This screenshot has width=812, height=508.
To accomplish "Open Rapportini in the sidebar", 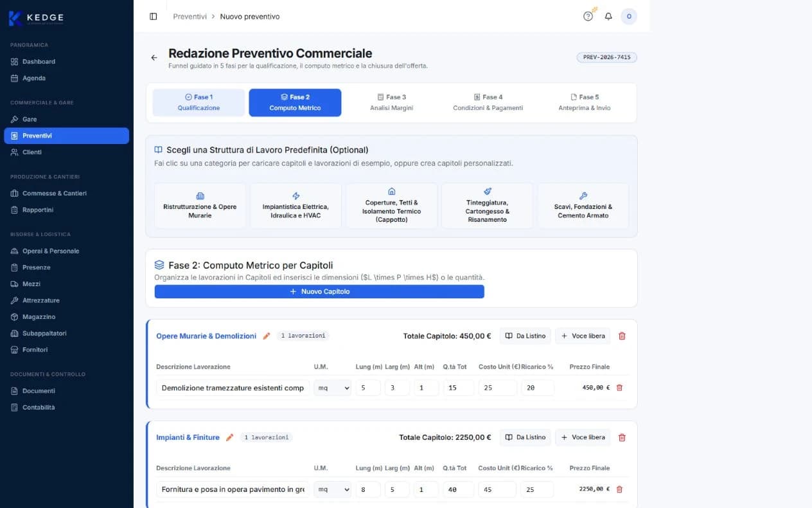I will pyautogui.click(x=67, y=210).
